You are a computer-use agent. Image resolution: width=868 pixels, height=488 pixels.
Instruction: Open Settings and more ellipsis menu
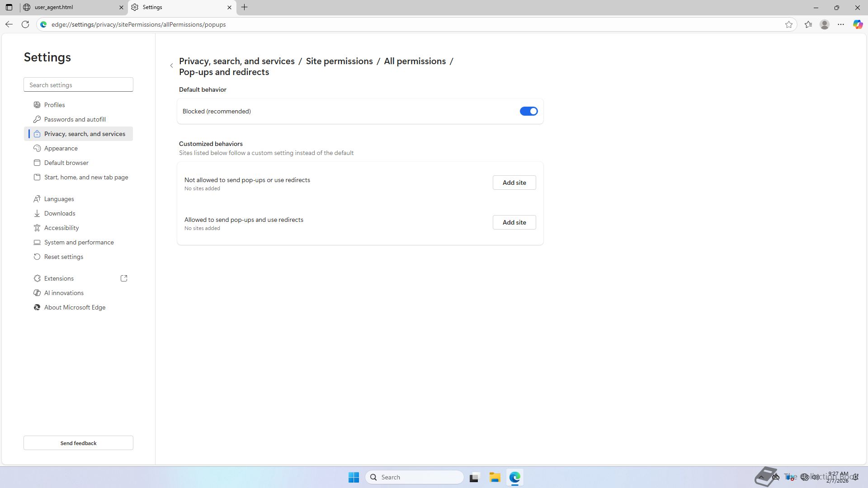click(841, 24)
